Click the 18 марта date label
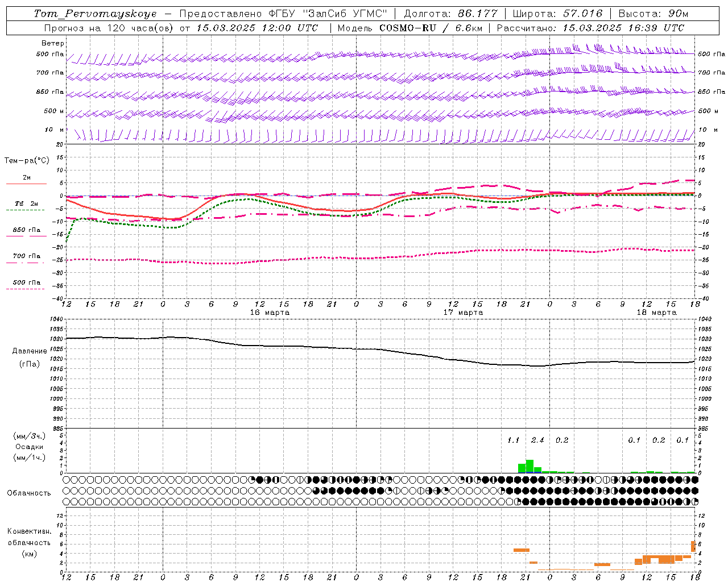728x582 pixels. click(x=656, y=312)
